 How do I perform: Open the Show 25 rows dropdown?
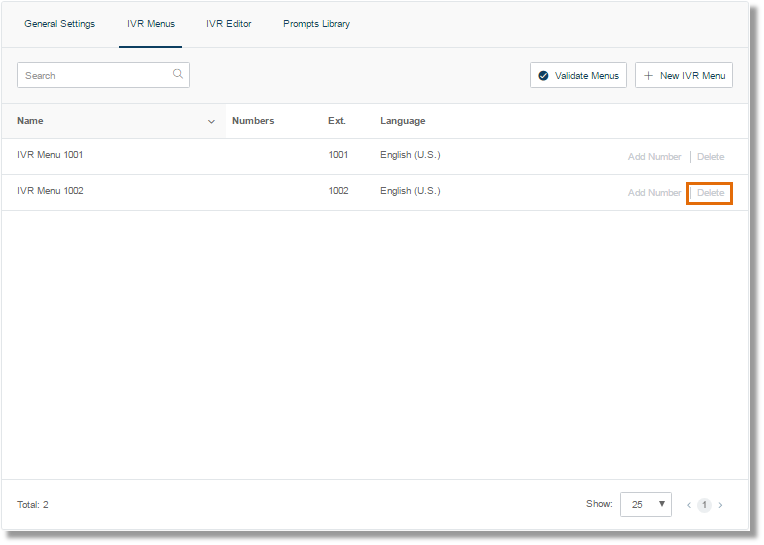(x=646, y=505)
